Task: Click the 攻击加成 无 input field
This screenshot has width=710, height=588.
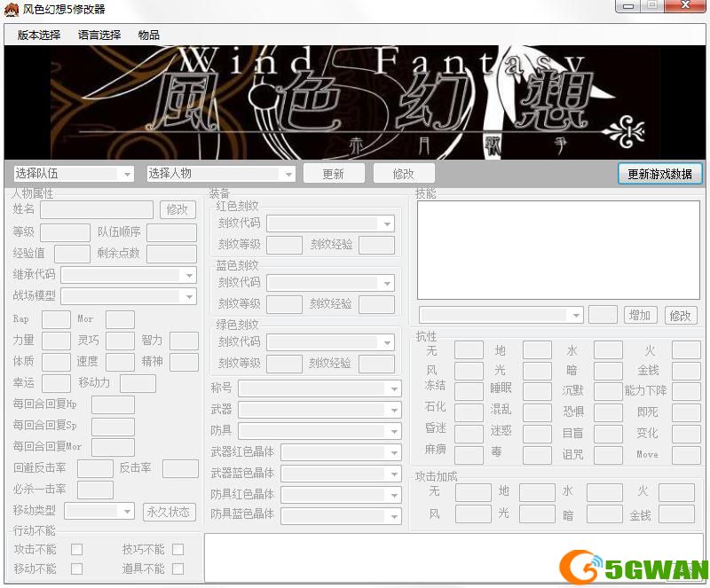Action: 473,492
